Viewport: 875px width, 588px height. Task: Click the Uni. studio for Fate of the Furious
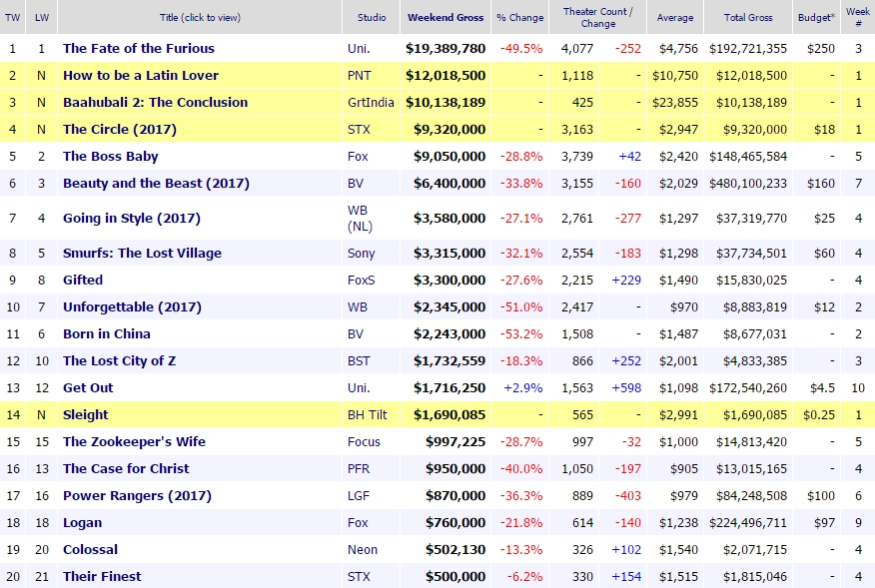click(359, 49)
